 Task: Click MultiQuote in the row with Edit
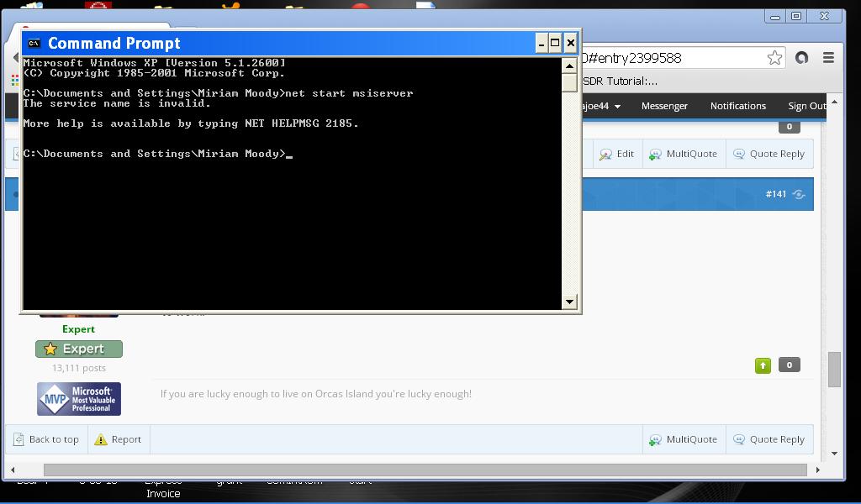pos(683,154)
